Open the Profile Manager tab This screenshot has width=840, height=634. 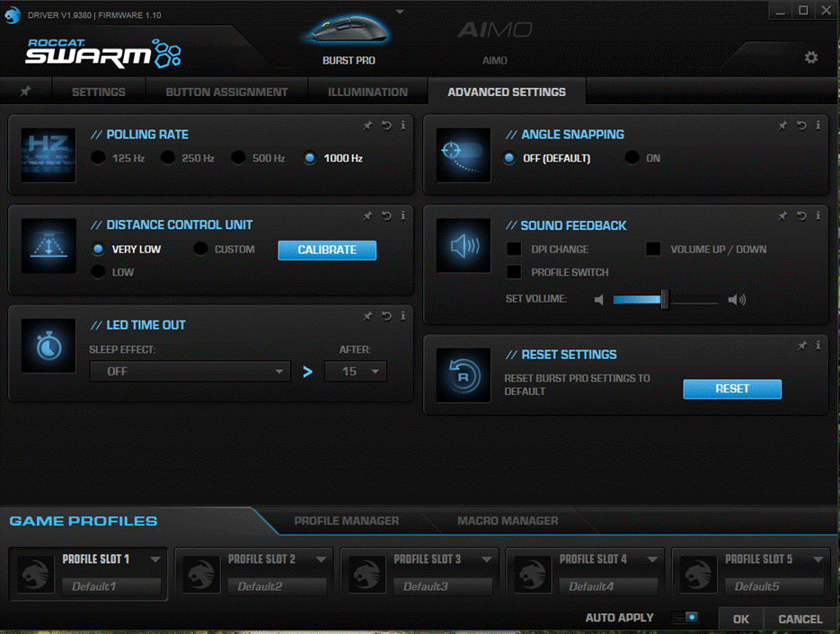pyautogui.click(x=347, y=521)
